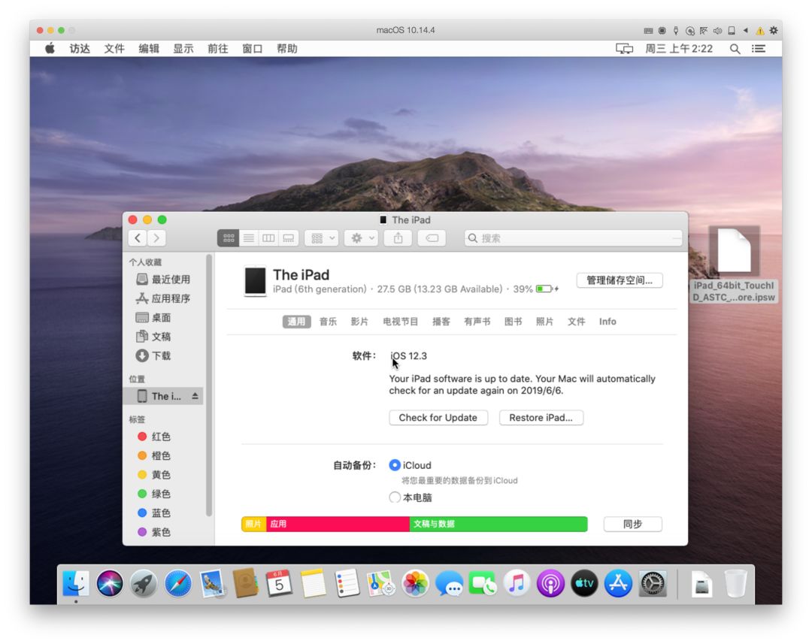This screenshot has width=812, height=644.
Task: Open Safari from the Dock
Action: [178, 582]
